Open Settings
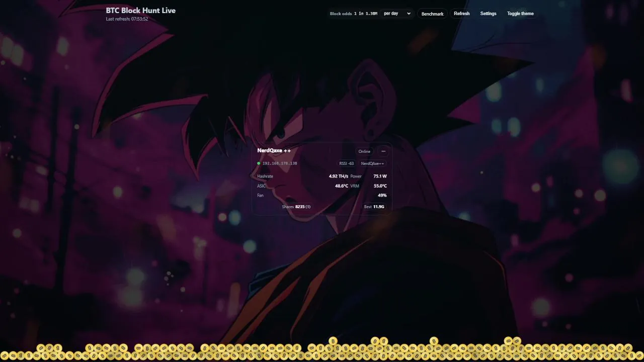The image size is (644, 362). [488, 14]
